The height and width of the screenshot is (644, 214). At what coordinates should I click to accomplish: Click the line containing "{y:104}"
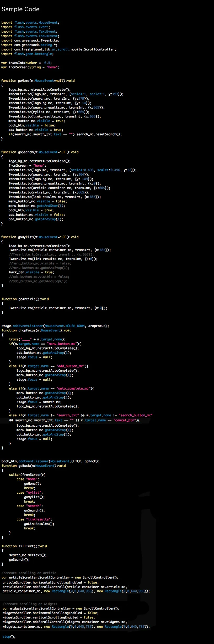[49, 175]
